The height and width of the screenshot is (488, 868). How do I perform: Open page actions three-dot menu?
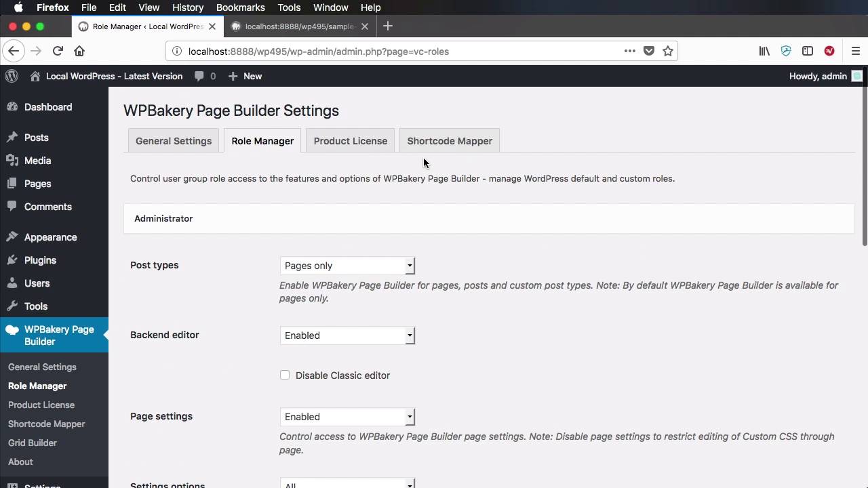[629, 51]
